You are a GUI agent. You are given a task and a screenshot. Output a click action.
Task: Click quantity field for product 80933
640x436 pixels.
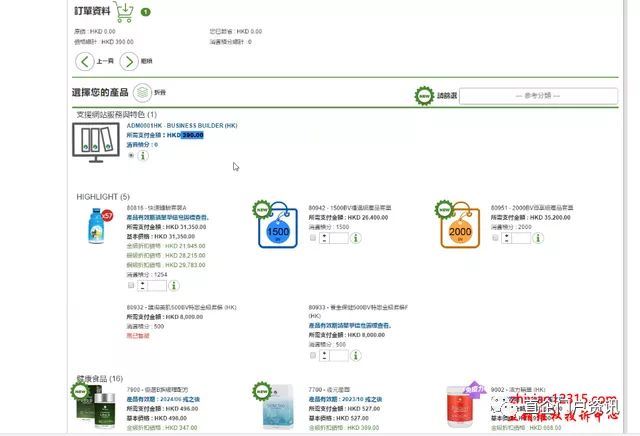coord(339,356)
